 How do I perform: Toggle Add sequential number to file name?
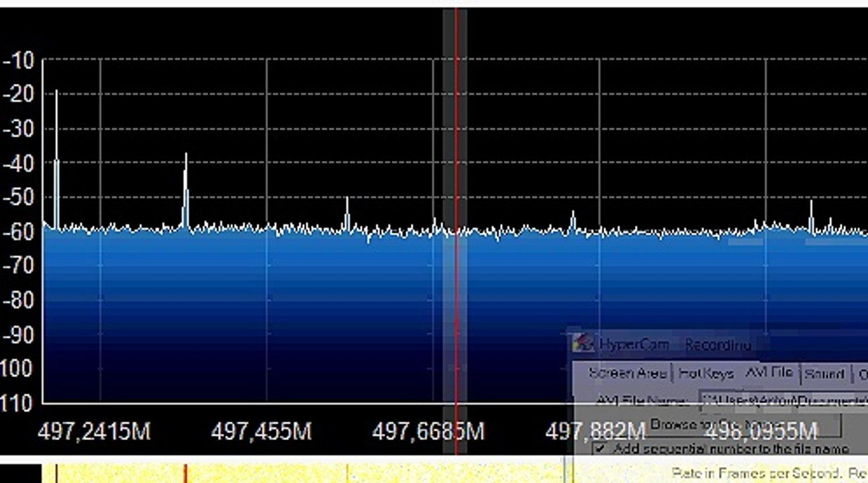[600, 448]
